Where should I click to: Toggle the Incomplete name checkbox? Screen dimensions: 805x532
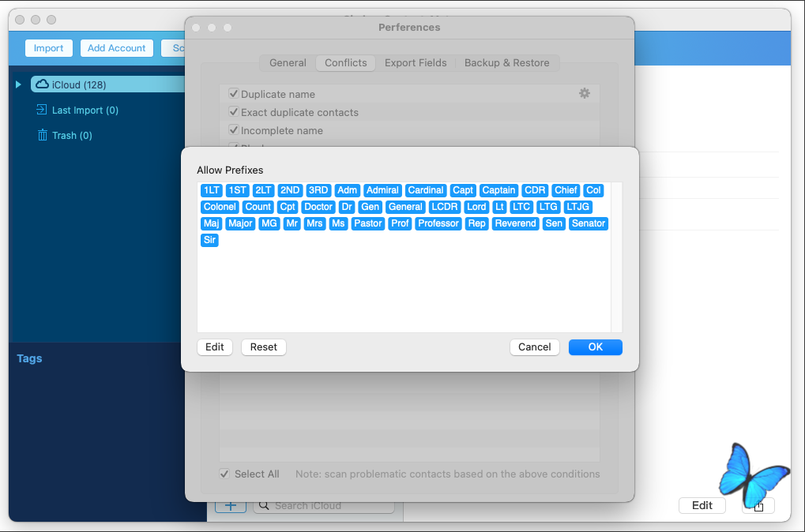click(x=234, y=130)
